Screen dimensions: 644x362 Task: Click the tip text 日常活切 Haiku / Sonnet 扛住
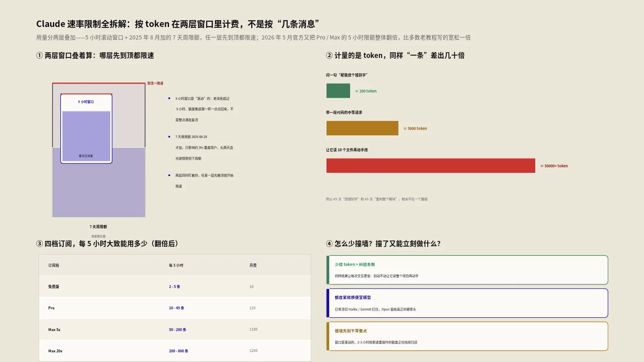tap(375, 309)
